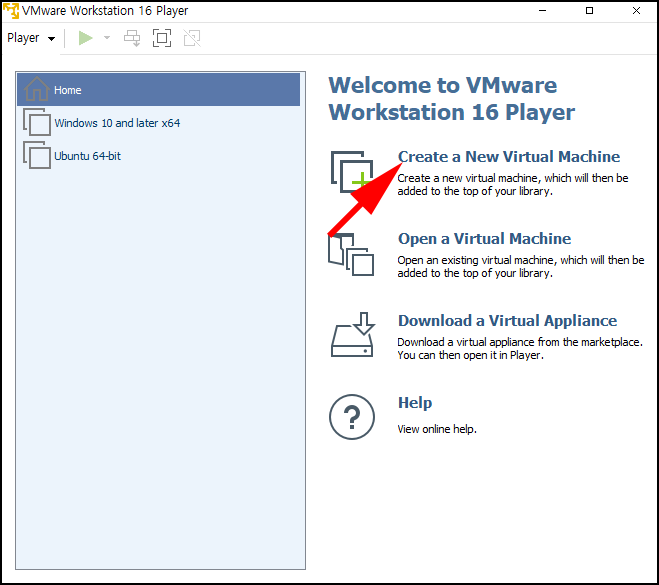Click the VMware logo in title bar
Screen dimensions: 659x585
pos(11,11)
